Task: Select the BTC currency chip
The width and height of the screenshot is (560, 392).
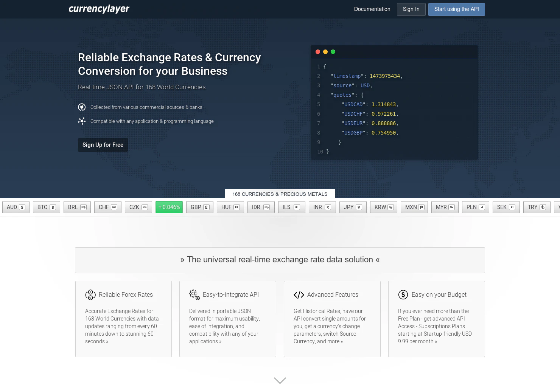Action: pyautogui.click(x=47, y=207)
